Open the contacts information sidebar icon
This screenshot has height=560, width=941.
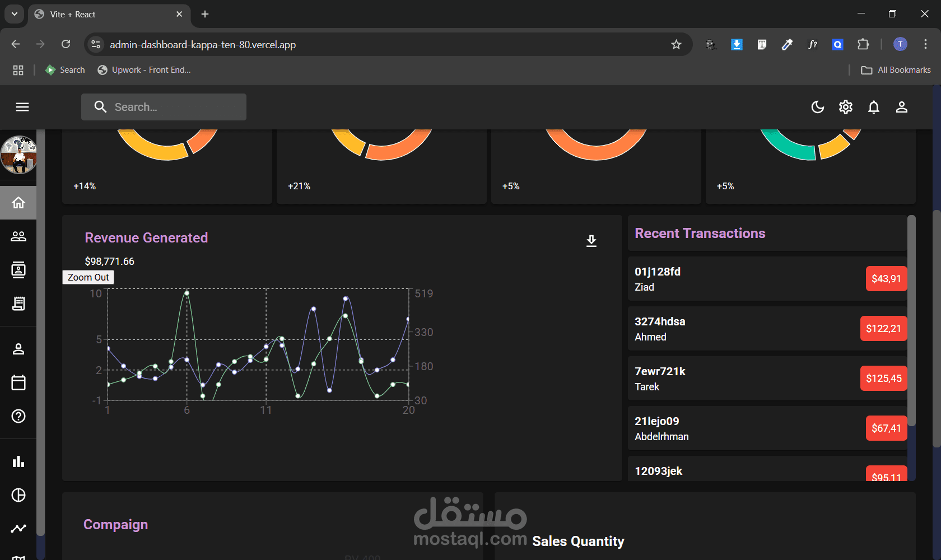[18, 270]
